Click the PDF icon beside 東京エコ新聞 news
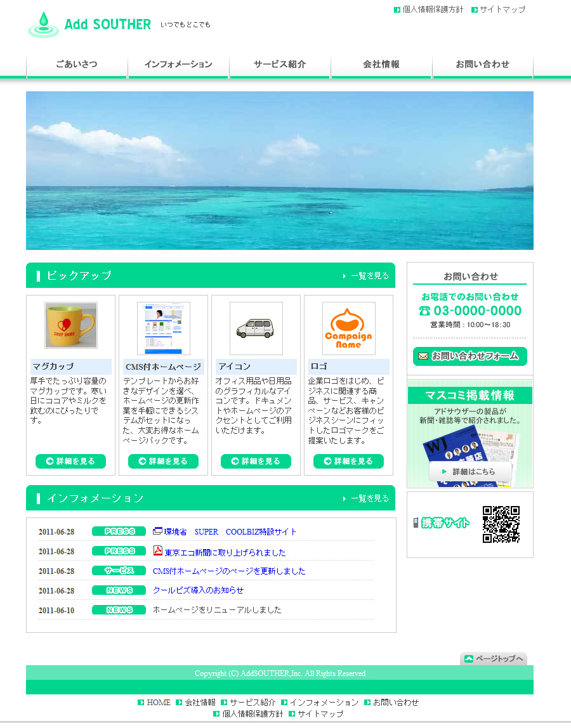571x728 pixels. point(158,550)
